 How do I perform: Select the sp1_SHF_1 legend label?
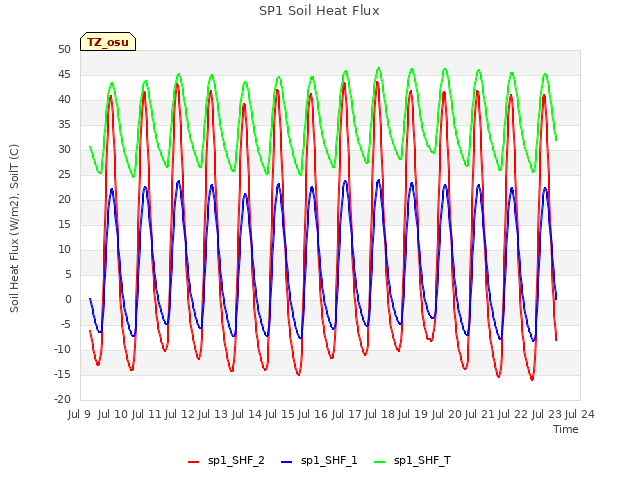coord(329,461)
